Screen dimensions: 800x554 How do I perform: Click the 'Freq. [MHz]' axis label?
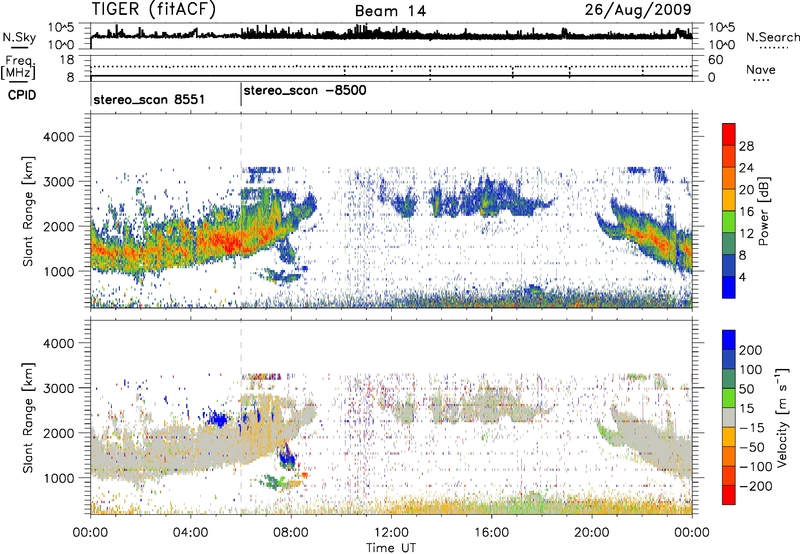18,68
